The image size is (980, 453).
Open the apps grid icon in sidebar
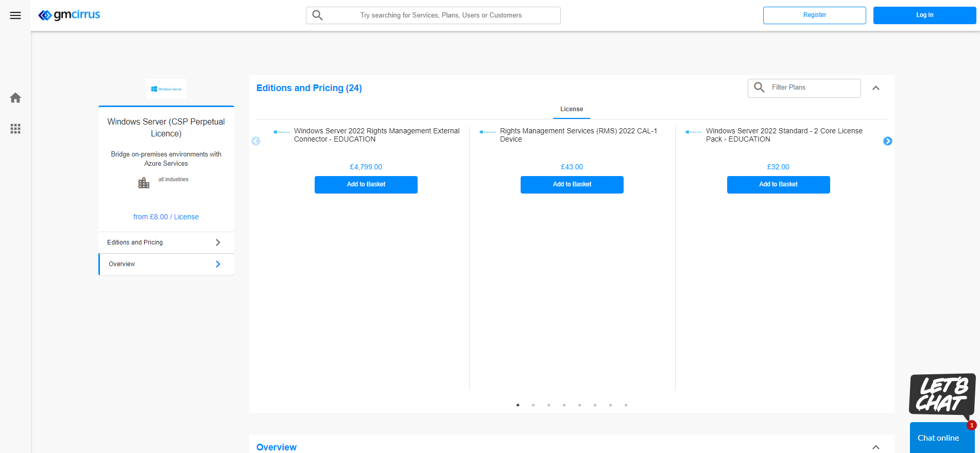(x=15, y=129)
